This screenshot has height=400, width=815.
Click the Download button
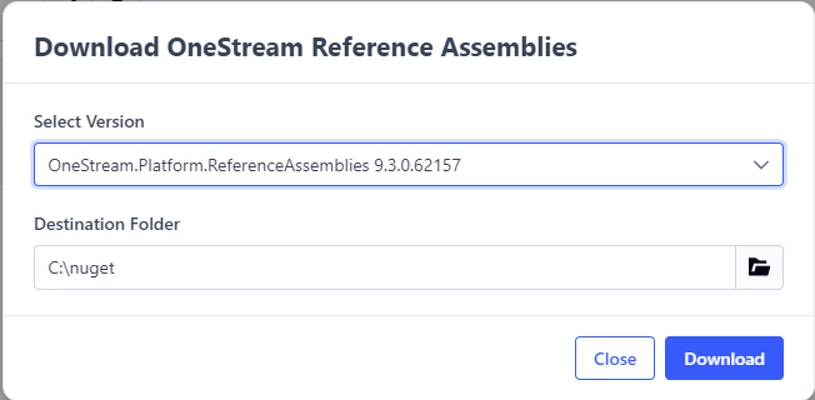point(724,358)
